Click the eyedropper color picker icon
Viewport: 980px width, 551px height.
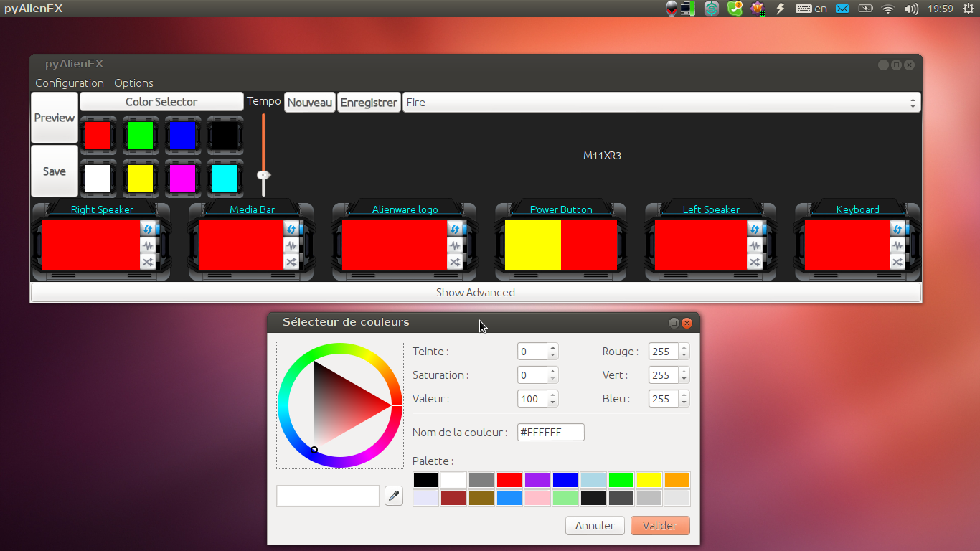coord(394,496)
